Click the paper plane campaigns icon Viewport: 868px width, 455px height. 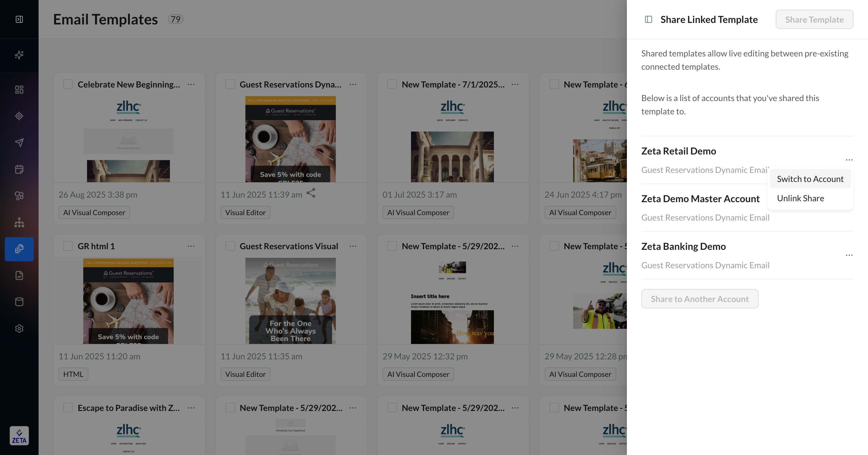19,142
